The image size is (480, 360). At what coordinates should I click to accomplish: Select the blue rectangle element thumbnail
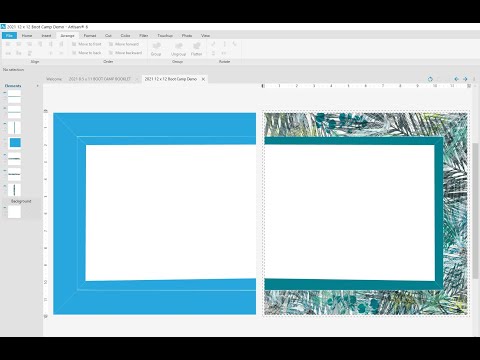click(15, 143)
